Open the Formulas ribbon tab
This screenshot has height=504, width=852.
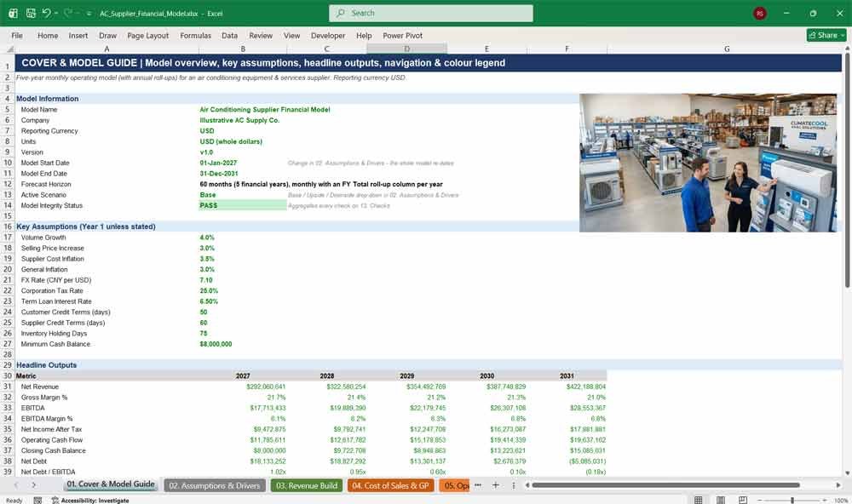tap(196, 35)
